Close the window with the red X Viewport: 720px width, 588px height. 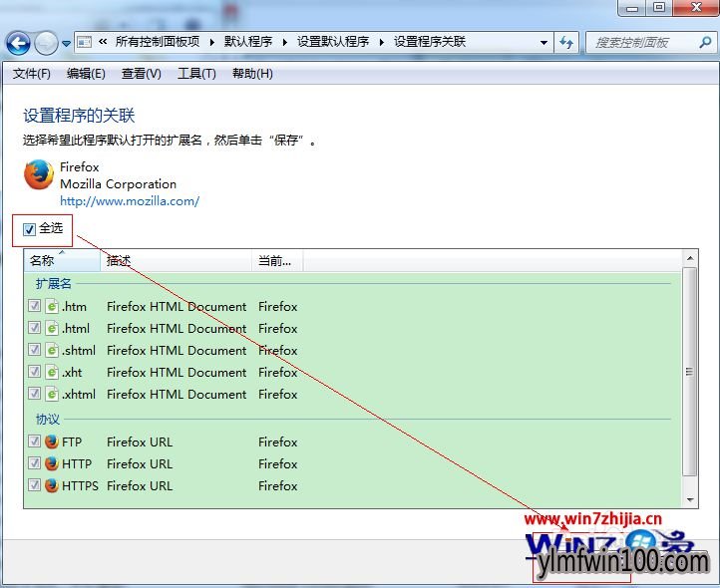point(696,8)
